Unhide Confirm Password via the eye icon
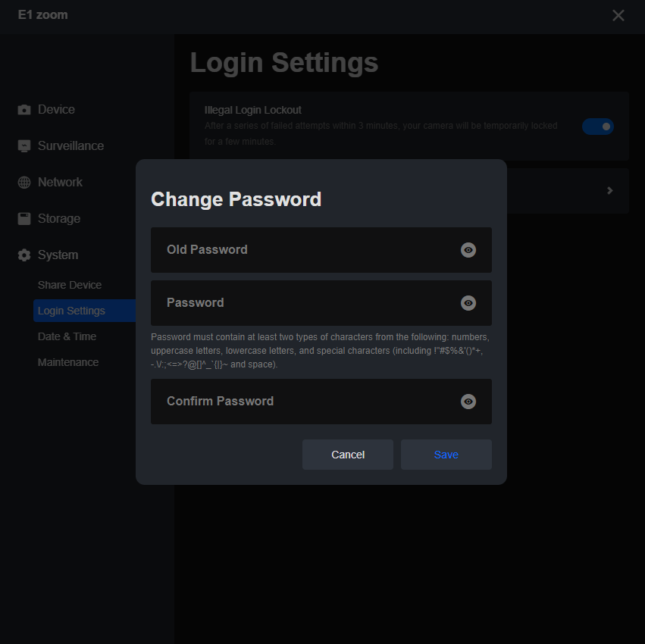 (x=468, y=402)
